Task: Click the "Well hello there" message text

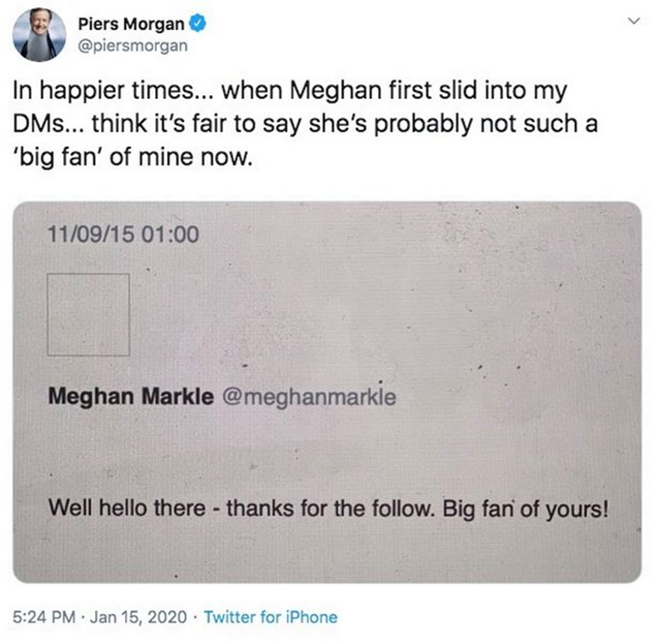Action: click(x=126, y=508)
